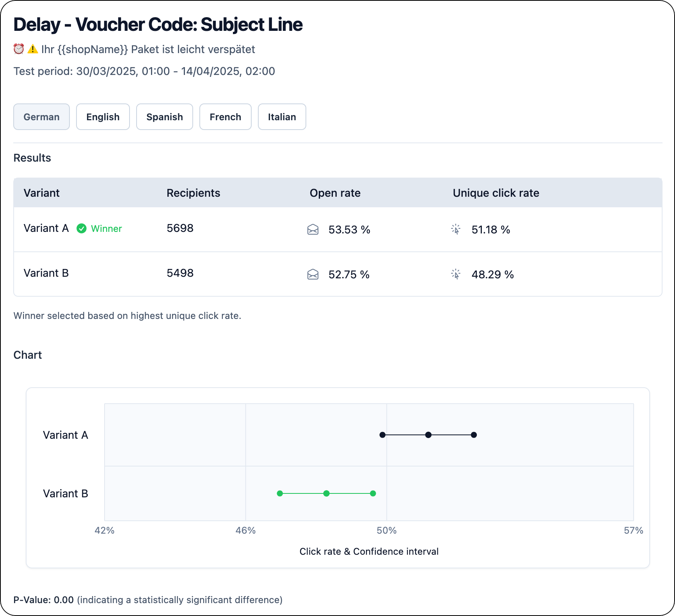Click the Open rate column header
675x616 pixels.
335,192
